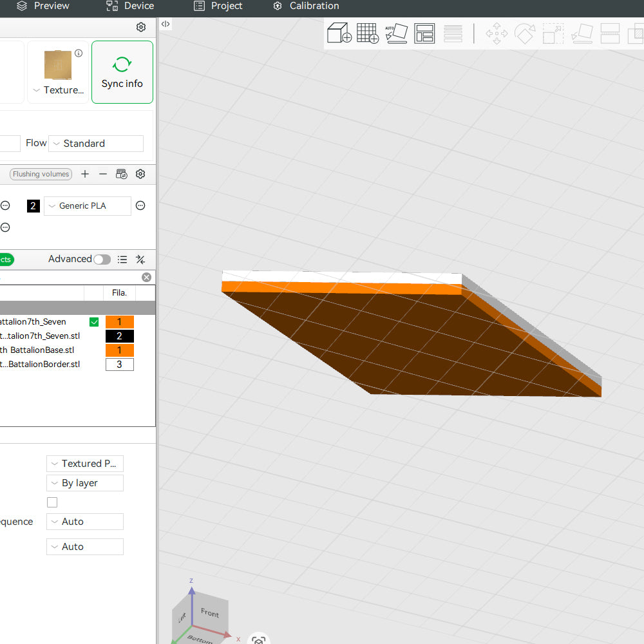The height and width of the screenshot is (644, 644).
Task: Activate the Move tool
Action: click(496, 33)
